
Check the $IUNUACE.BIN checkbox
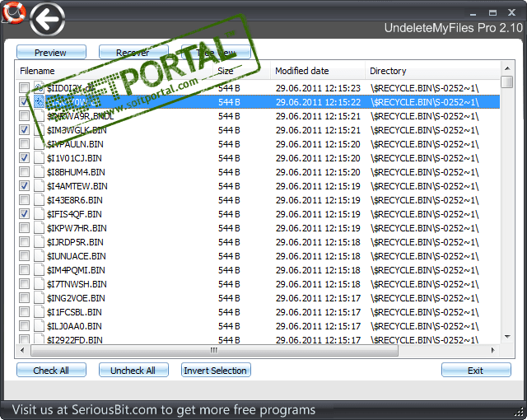[x=24, y=255]
